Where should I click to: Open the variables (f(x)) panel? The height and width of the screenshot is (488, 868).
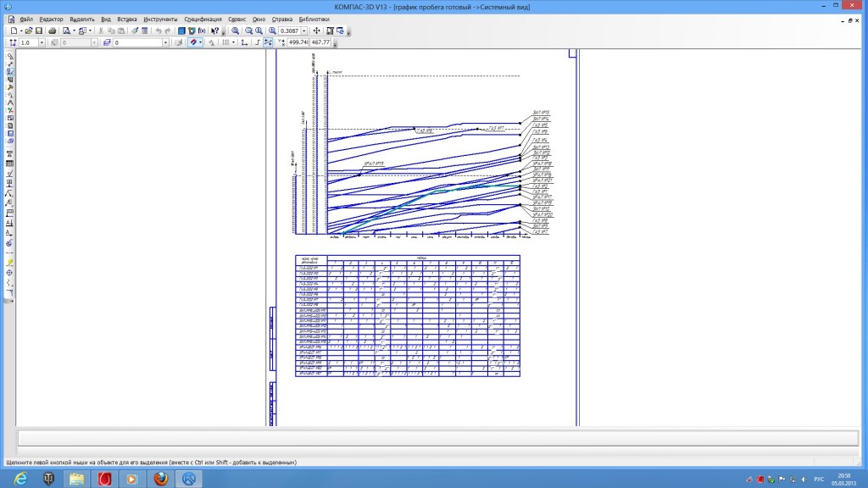(x=202, y=31)
